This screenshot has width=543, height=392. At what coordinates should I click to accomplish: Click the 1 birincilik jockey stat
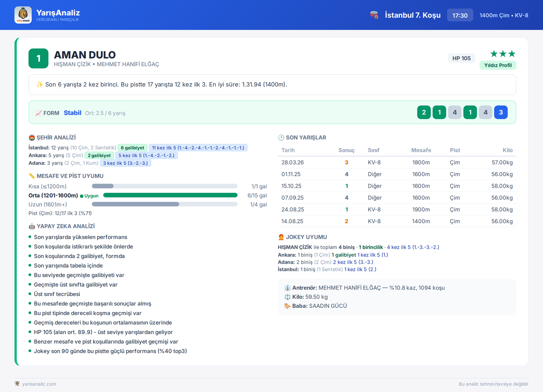(x=371, y=247)
